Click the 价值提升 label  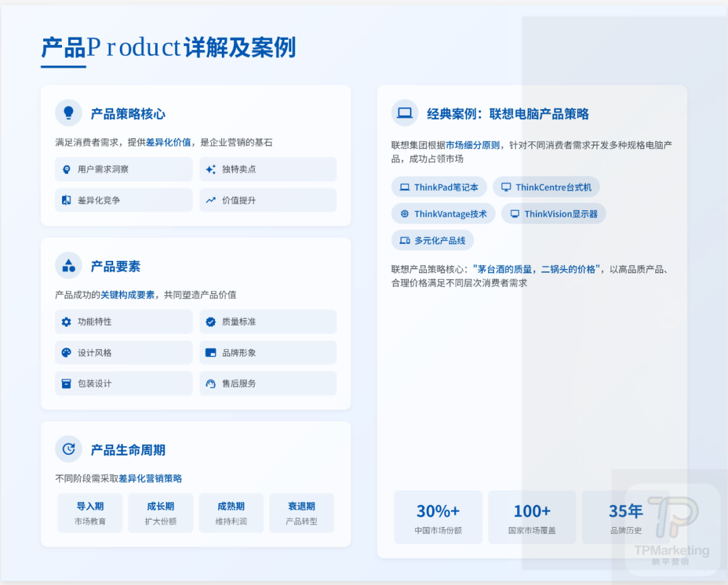239,201
